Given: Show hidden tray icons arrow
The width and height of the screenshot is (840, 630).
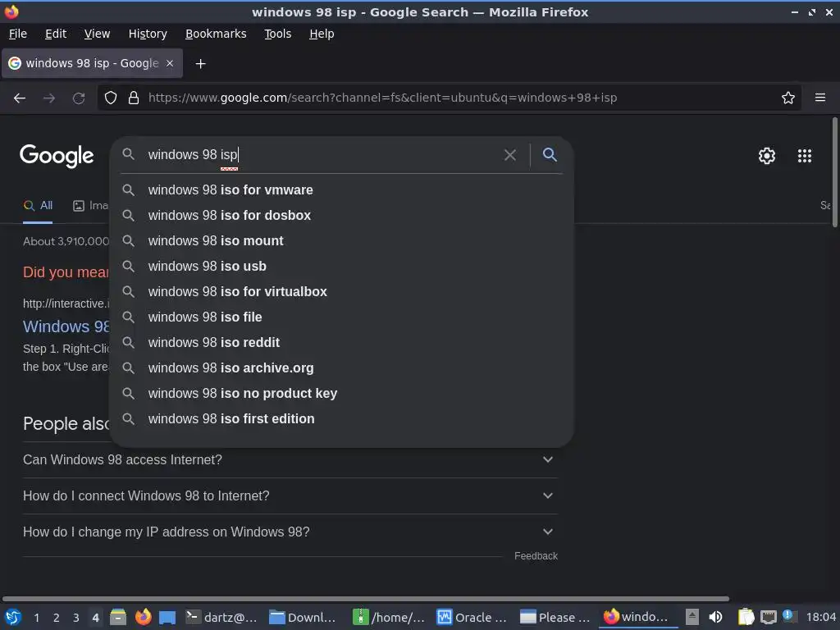Looking at the screenshot, I should click(692, 617).
